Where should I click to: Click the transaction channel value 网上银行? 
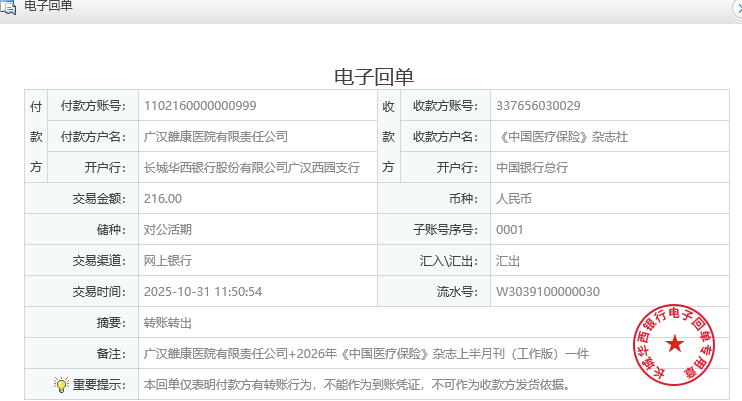point(168,261)
